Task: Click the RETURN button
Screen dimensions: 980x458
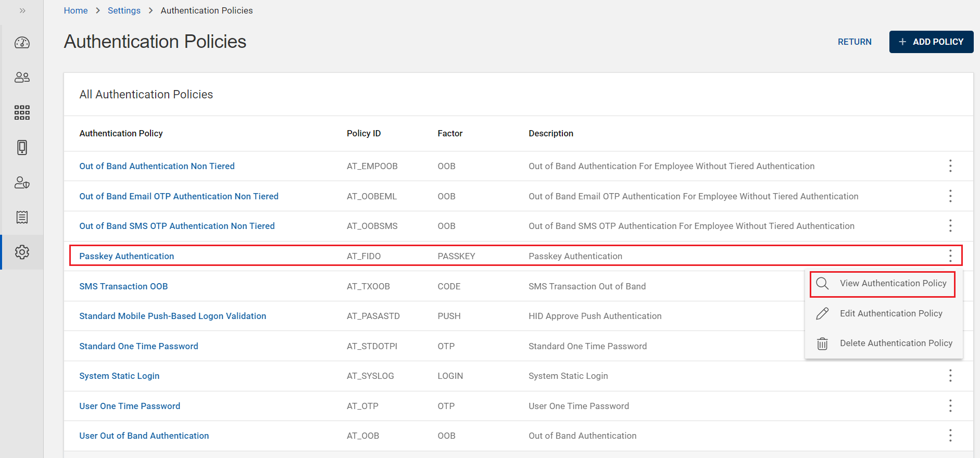Action: [854, 42]
